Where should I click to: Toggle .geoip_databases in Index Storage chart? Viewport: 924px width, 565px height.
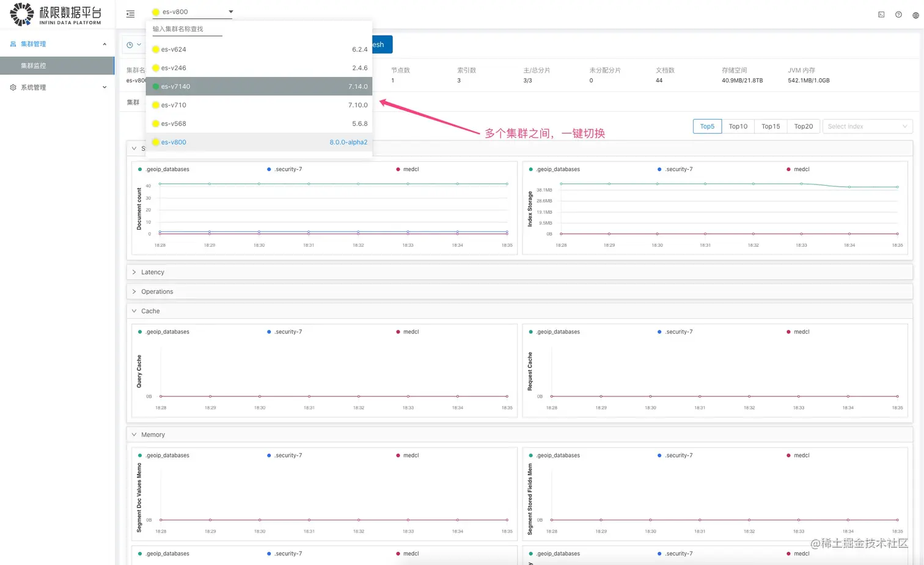click(554, 169)
